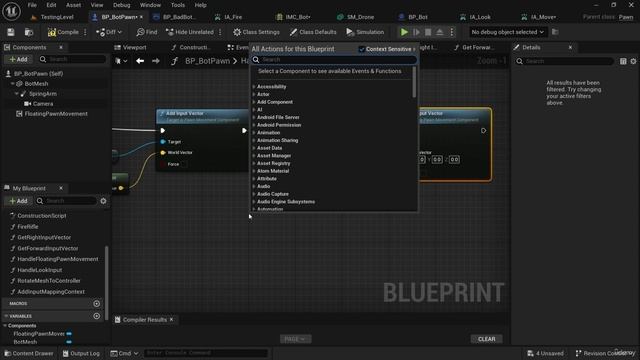Click the Find button in toolbar

[x=147, y=32]
